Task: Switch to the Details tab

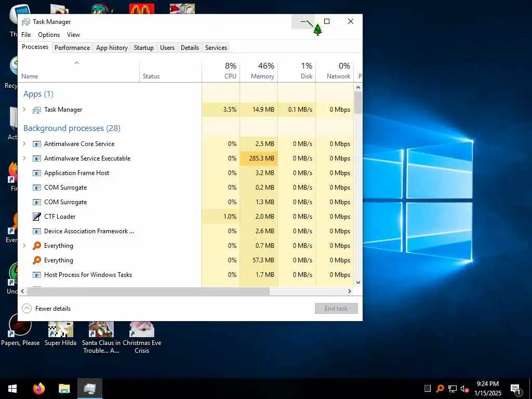Action: (190, 48)
